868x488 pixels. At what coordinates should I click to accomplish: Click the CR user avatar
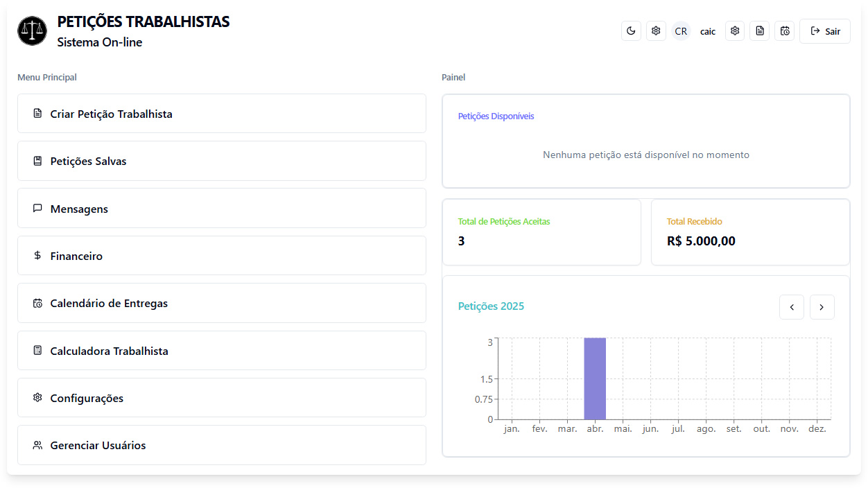coord(681,31)
